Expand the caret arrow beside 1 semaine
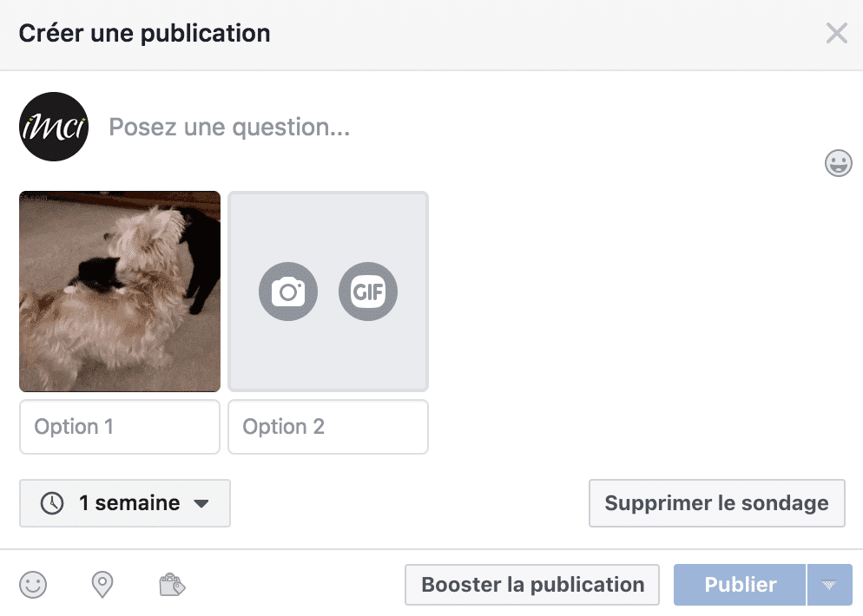 (x=201, y=503)
